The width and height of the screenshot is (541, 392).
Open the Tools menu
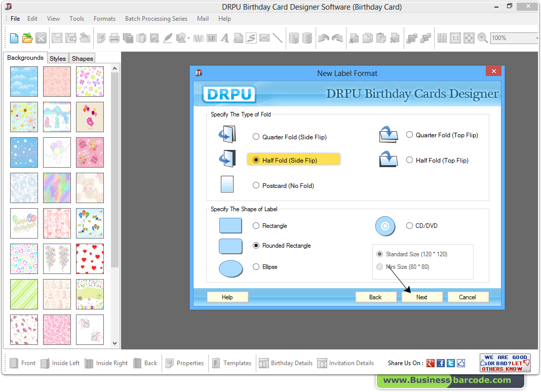[76, 19]
